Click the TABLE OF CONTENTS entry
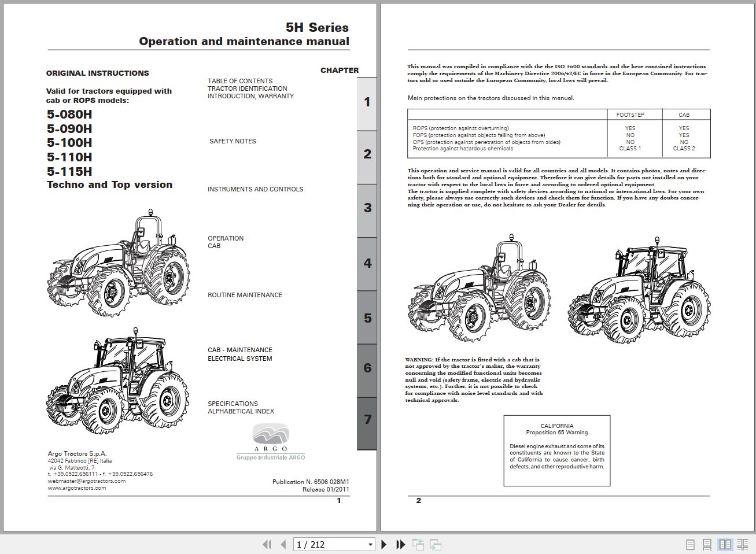 point(240,81)
